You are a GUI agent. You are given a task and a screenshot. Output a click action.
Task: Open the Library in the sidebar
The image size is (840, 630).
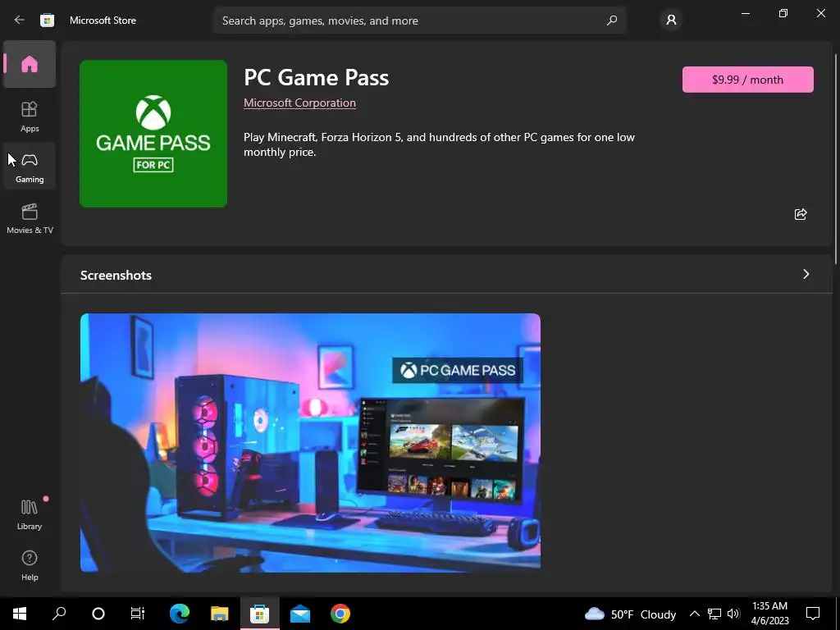click(x=30, y=514)
